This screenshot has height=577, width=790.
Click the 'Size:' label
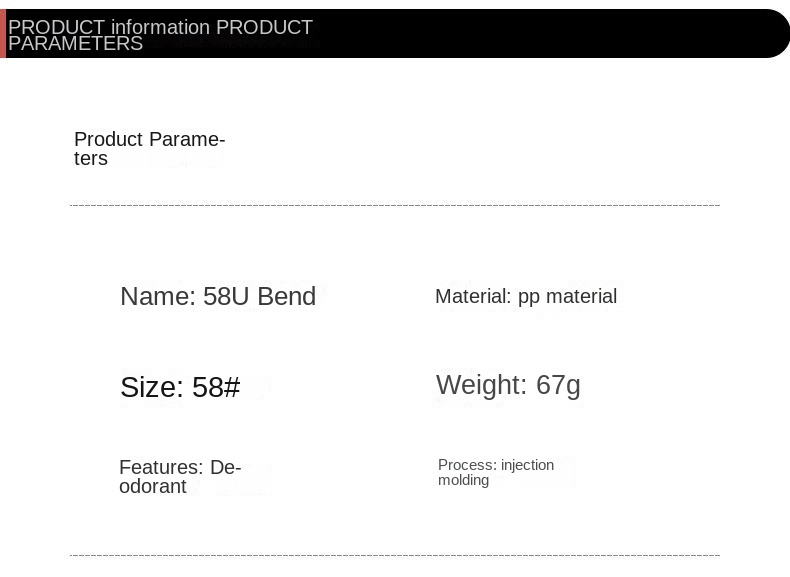(152, 387)
